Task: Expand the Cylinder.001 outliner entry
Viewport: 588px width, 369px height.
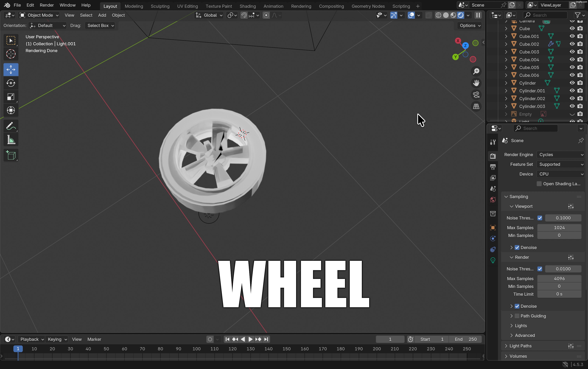Action: pos(506,91)
